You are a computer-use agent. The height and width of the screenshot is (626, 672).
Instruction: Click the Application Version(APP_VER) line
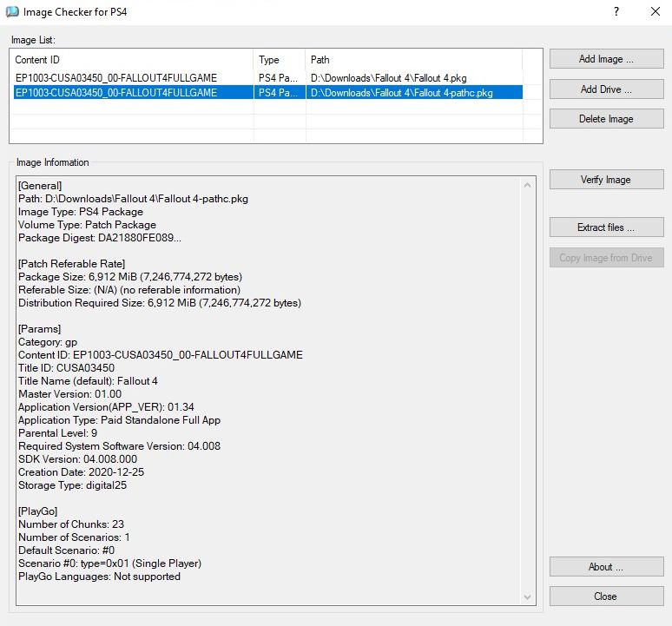pos(106,407)
